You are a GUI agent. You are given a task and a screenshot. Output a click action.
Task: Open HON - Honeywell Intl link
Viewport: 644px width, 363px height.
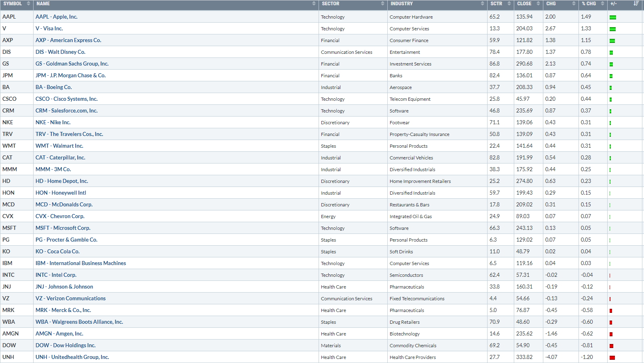point(61,193)
